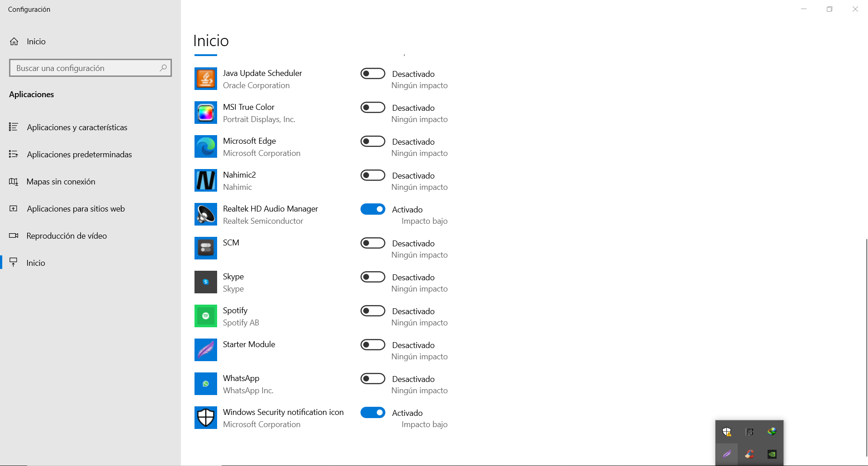Click the Nahimic2 app icon
This screenshot has width=868, height=466.
[x=206, y=180]
